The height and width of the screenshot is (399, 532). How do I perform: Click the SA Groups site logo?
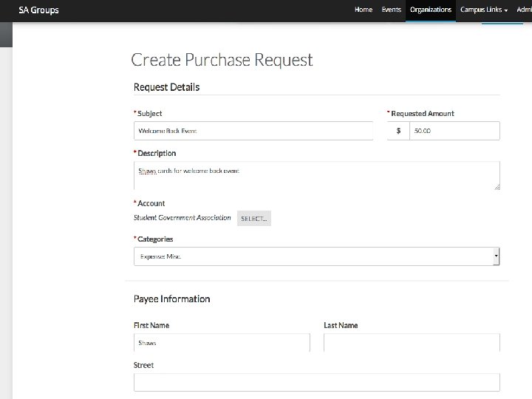(38, 10)
